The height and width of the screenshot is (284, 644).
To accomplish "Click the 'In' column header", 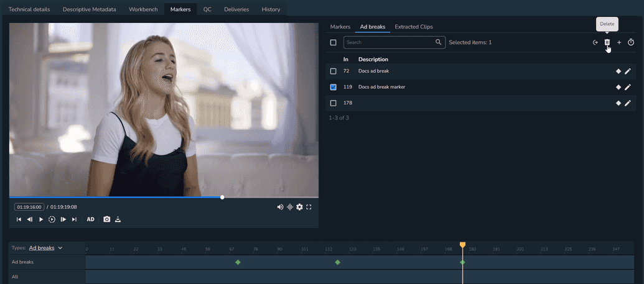I will click(346, 60).
